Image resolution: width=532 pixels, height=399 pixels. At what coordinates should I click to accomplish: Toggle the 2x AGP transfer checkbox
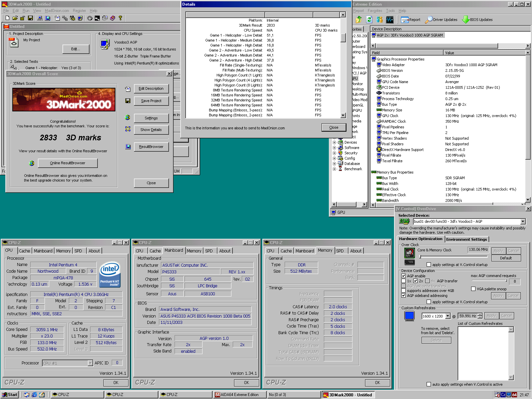415,281
